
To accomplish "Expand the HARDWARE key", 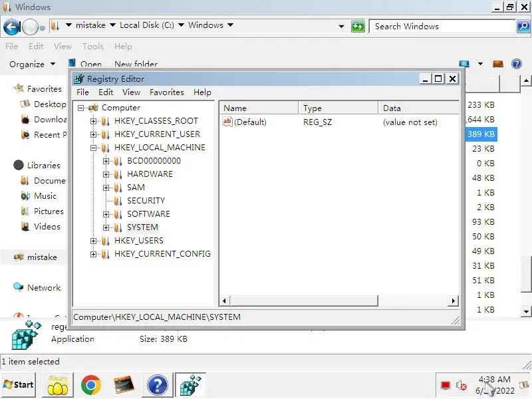I will tap(106, 174).
